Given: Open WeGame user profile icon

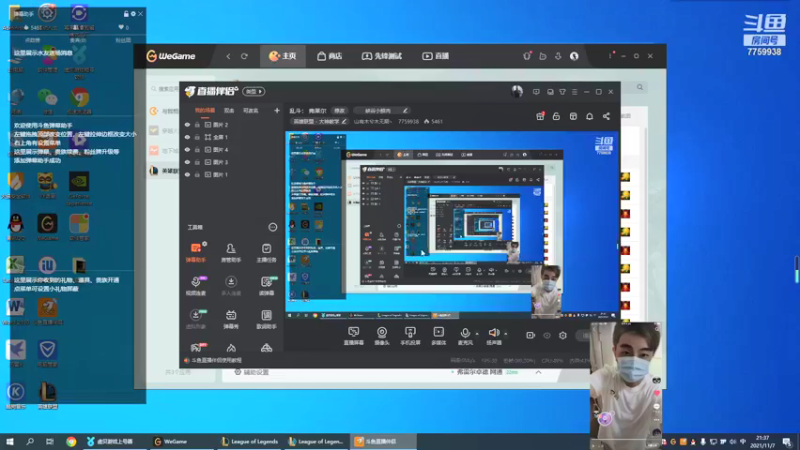Looking at the screenshot, I should point(574,56).
